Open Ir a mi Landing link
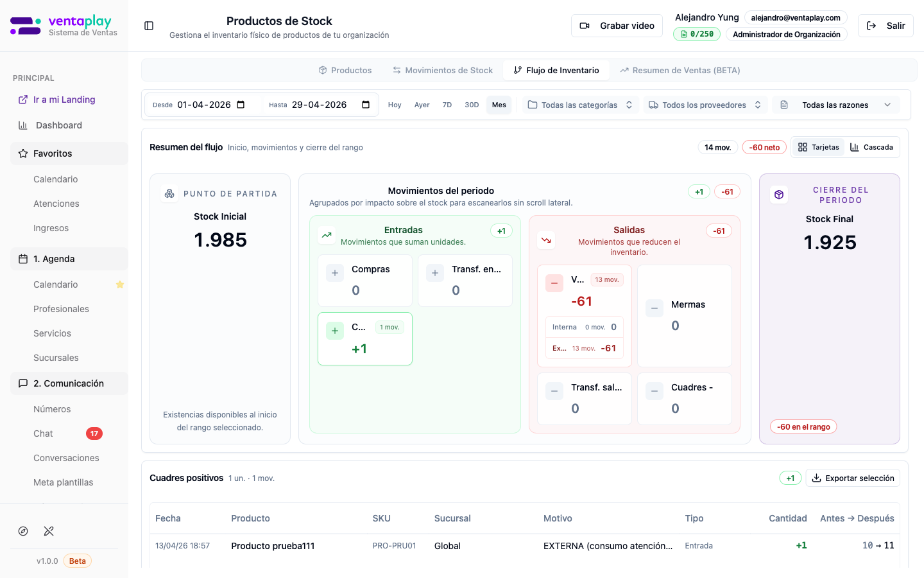The image size is (924, 578). (64, 100)
